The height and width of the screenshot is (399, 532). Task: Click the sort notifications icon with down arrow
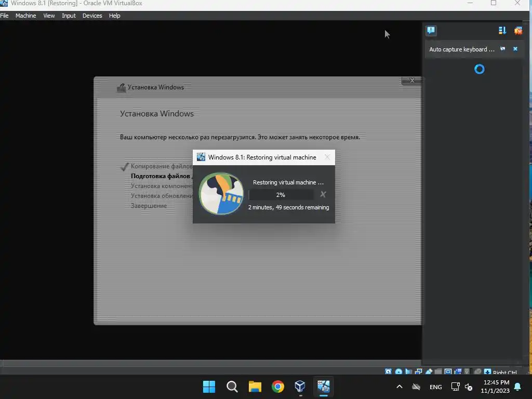502,31
